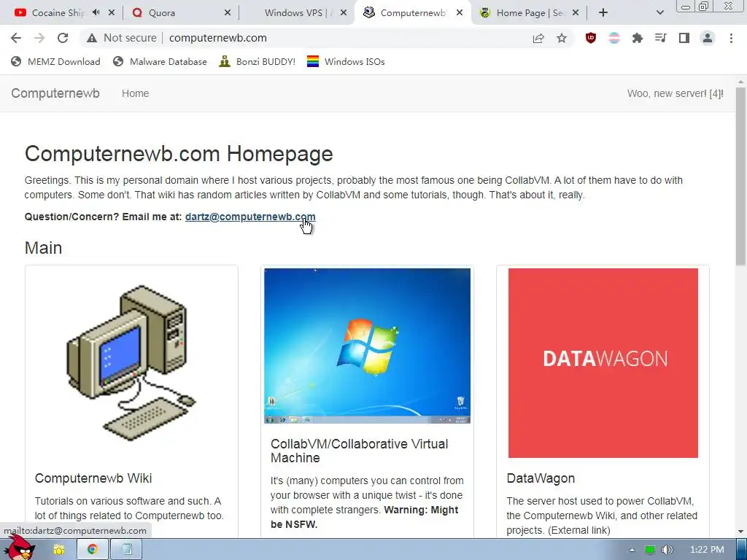Click the CollabVM/Collaborative Virtual Machine title
This screenshot has width=747, height=560.
point(359,451)
